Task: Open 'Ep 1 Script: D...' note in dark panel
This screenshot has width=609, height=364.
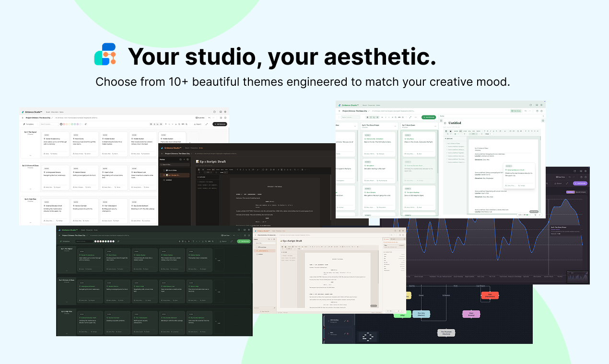Action: [x=175, y=175]
